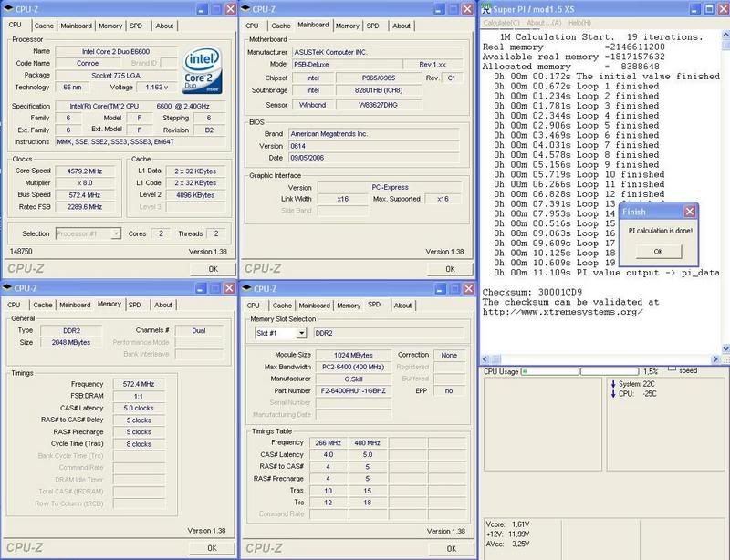This screenshot has height=560, width=730.
Task: Click the Part Number F2-6400PHU1-1GBHZ field
Action: pyautogui.click(x=353, y=391)
